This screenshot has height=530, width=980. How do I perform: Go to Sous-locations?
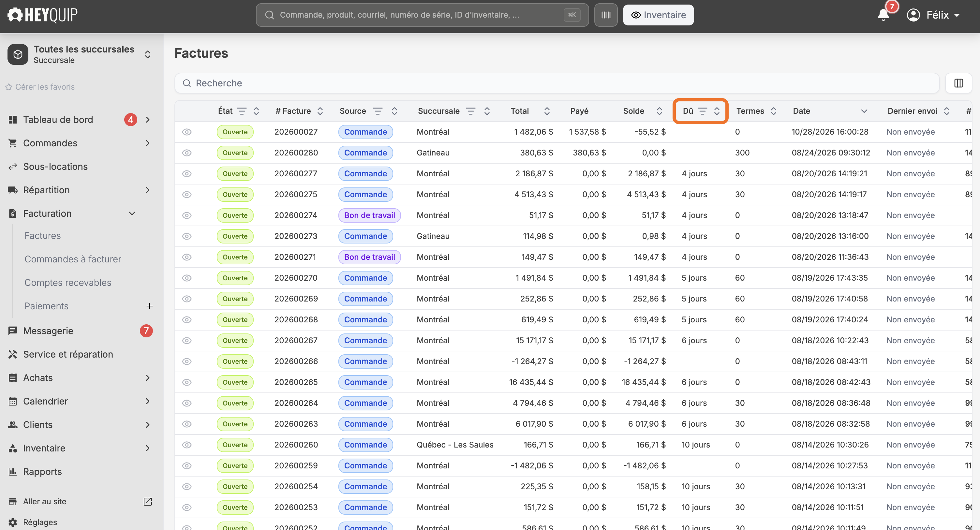[x=55, y=166]
